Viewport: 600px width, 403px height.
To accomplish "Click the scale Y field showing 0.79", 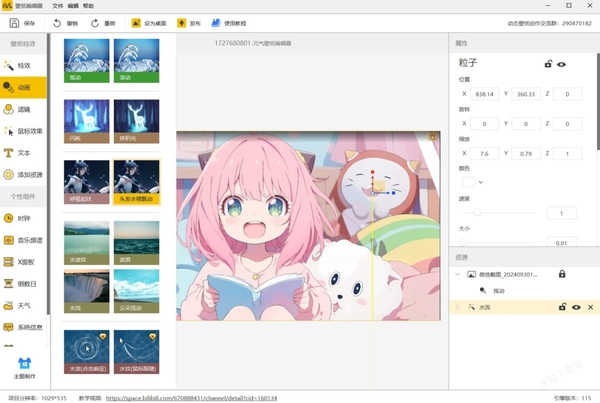I will click(x=526, y=153).
